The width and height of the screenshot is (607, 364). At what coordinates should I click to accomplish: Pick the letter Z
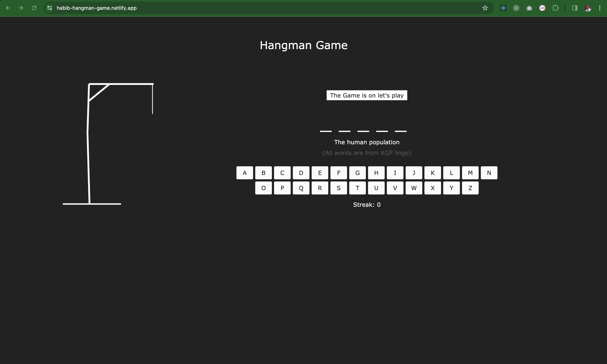point(470,188)
